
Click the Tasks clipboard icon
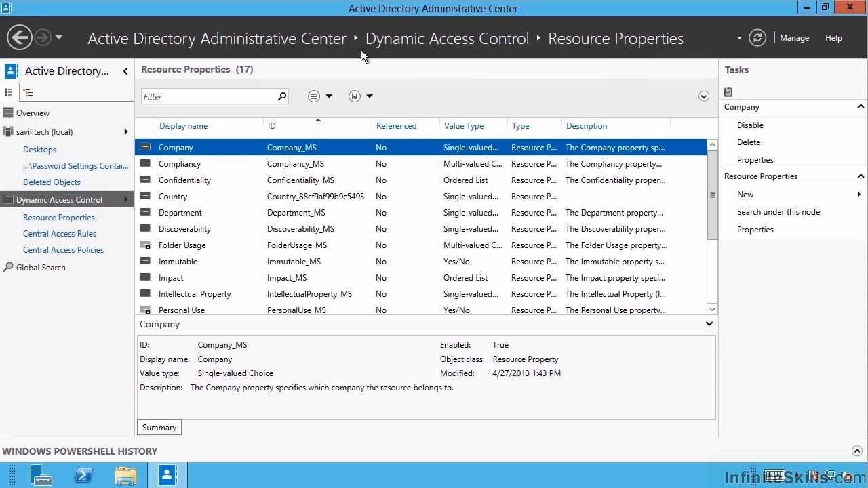728,91
